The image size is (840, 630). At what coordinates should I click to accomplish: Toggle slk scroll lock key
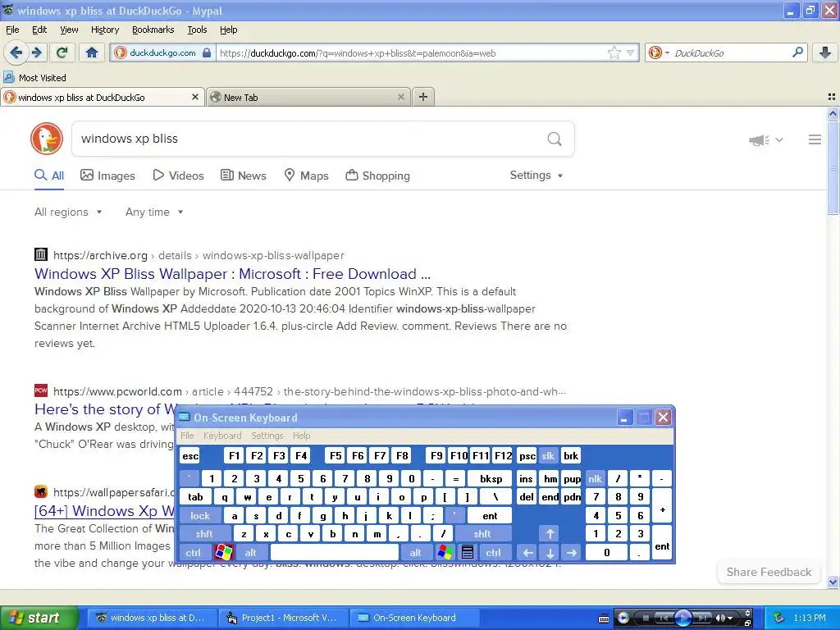pos(548,456)
